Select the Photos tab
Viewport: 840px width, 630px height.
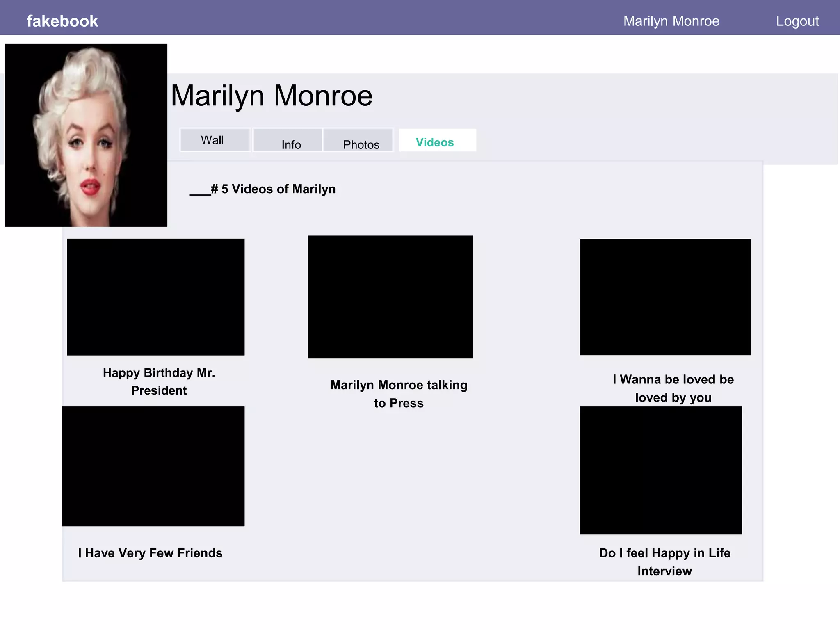pos(358,140)
